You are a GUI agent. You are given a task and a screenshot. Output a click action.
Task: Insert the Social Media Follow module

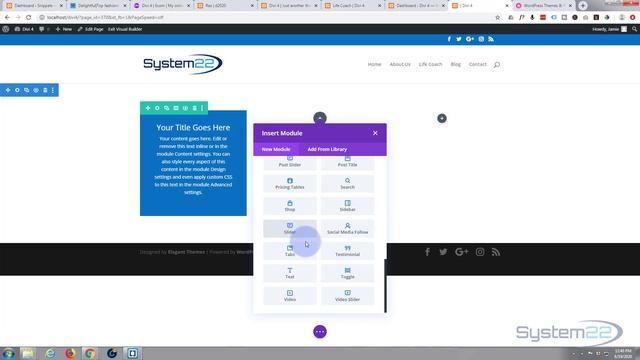347,229
